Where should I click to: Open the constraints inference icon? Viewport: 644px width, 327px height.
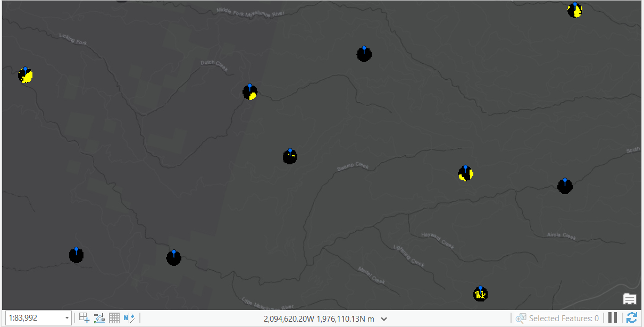[x=99, y=318]
